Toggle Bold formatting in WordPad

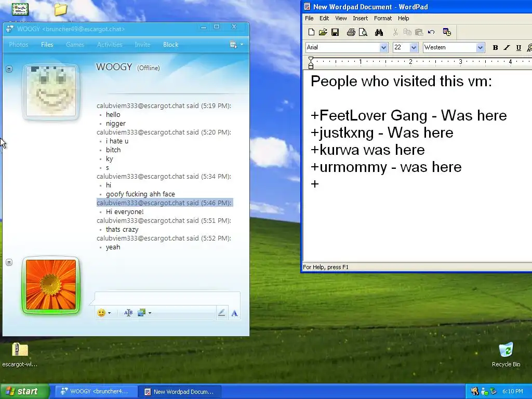(495, 47)
